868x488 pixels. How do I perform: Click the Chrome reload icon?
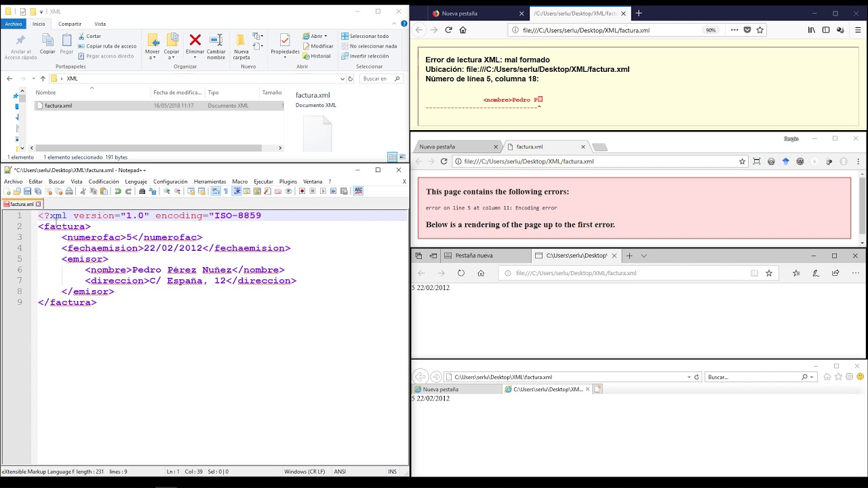click(x=443, y=161)
